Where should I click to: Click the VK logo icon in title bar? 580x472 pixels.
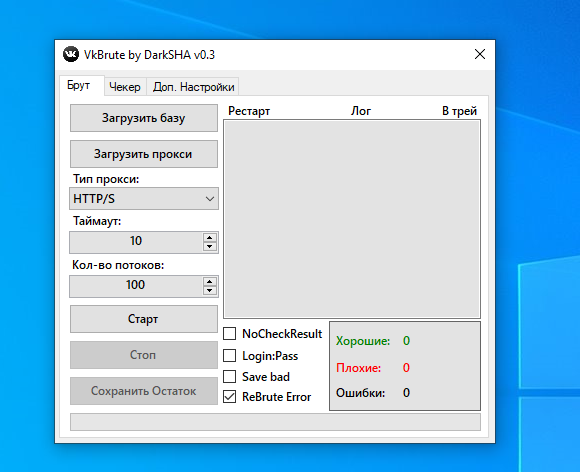pyautogui.click(x=71, y=54)
